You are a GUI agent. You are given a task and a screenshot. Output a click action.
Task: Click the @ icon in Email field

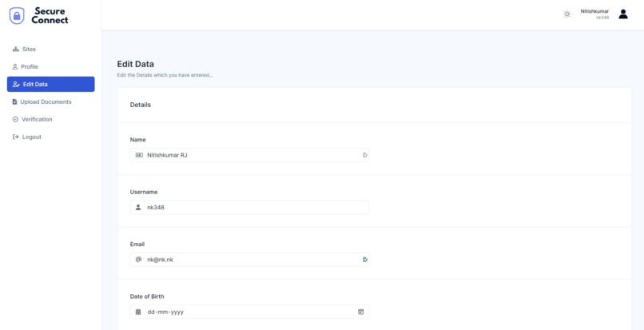(x=138, y=260)
